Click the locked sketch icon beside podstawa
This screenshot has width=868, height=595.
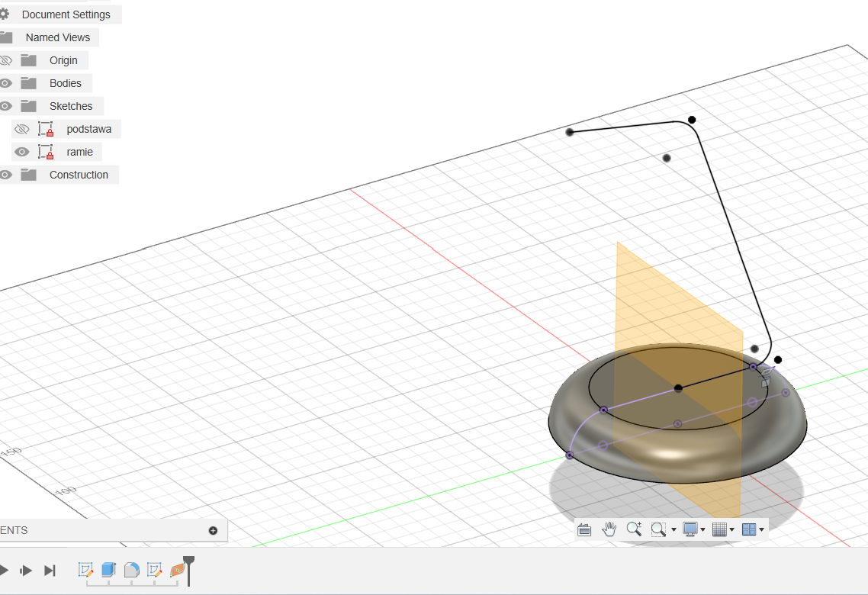(x=46, y=129)
